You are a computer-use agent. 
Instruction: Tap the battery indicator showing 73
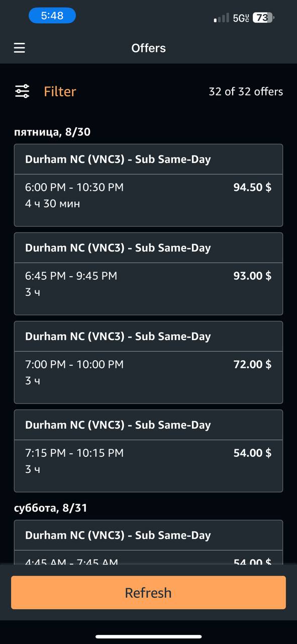pos(264,18)
